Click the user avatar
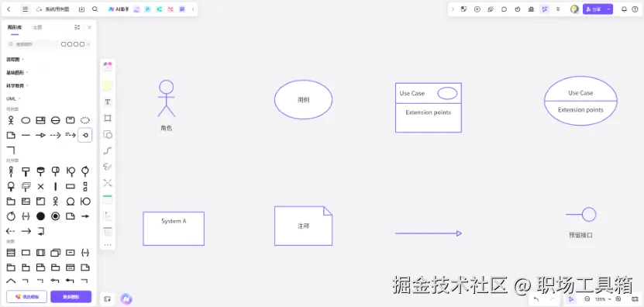Viewport: 644px width, 307px height. pos(574,9)
